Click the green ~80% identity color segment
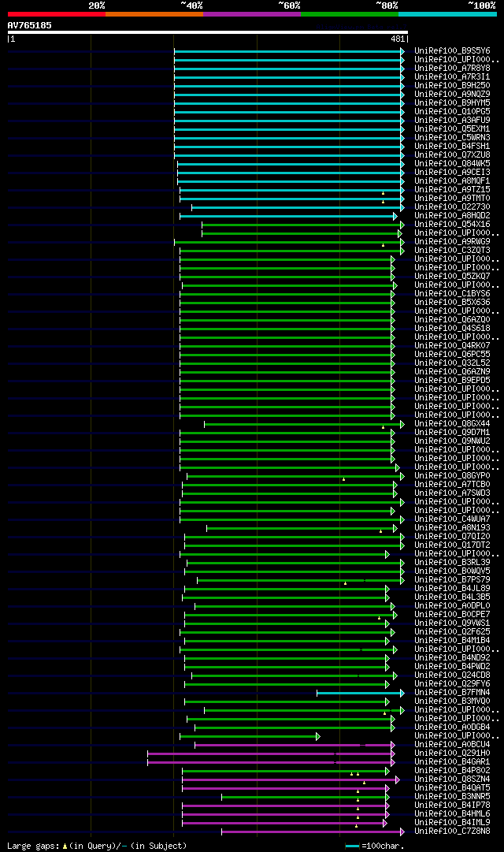 coord(350,14)
